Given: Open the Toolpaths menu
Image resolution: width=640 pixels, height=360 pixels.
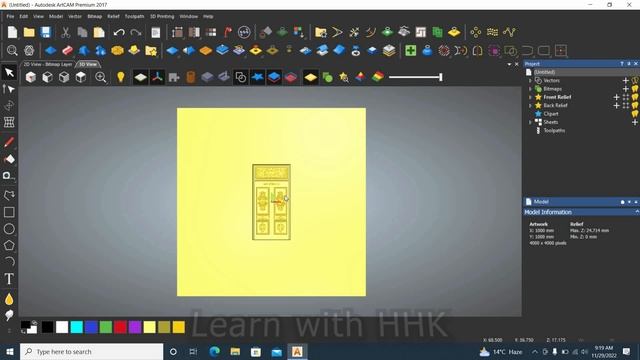Looking at the screenshot, I should 134,16.
